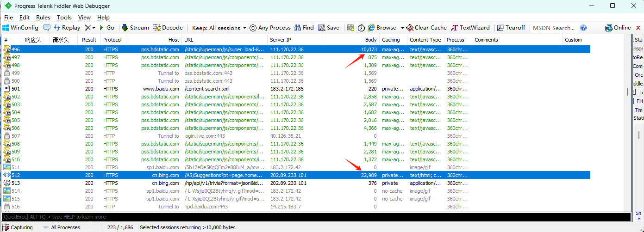Click the 223 / 1,686 session count
The width and height of the screenshot is (644, 232).
pyautogui.click(x=120, y=227)
